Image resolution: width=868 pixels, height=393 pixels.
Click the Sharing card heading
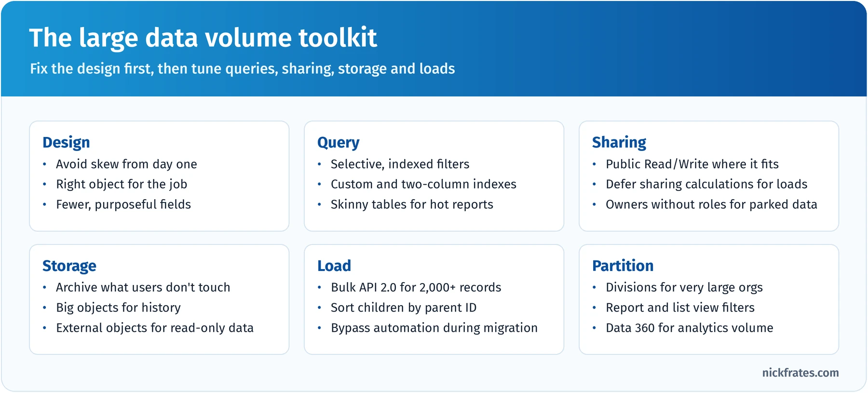[x=619, y=143]
